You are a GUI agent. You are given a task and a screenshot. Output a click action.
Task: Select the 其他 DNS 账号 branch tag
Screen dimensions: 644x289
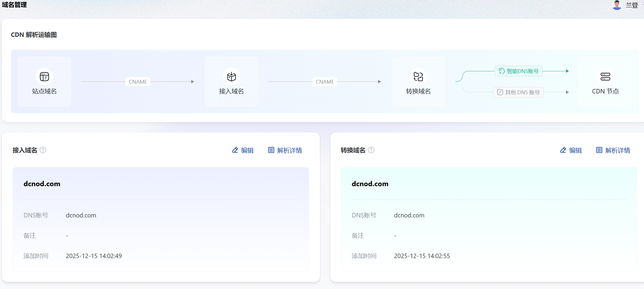coord(518,92)
